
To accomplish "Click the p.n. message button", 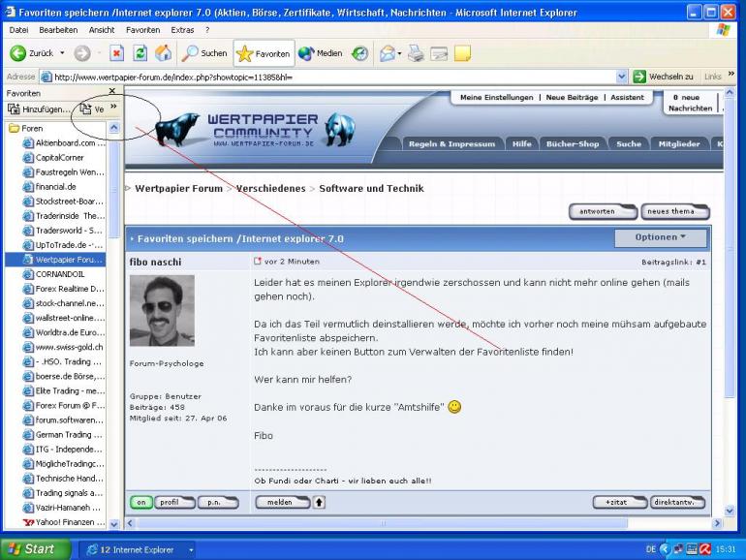I will pos(218,503).
